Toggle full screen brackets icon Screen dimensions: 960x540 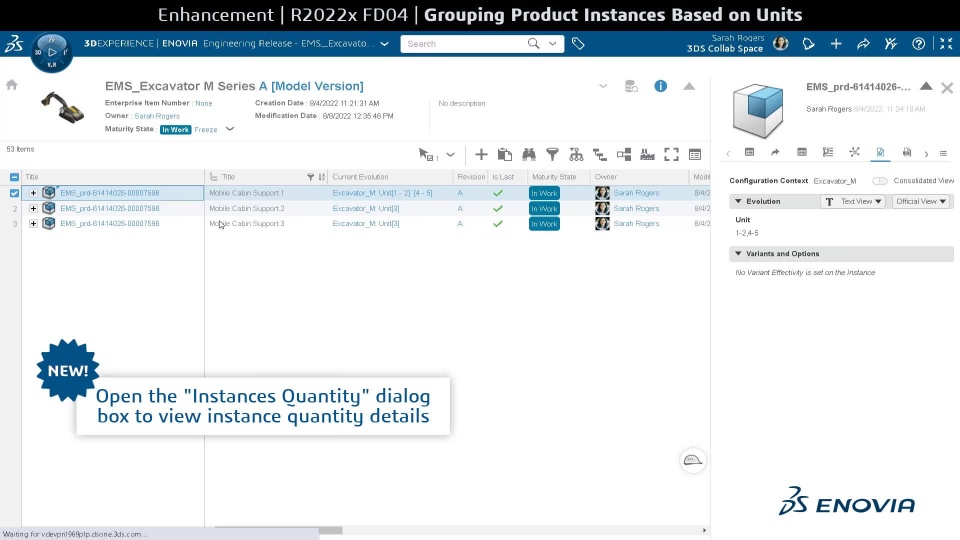(x=672, y=155)
